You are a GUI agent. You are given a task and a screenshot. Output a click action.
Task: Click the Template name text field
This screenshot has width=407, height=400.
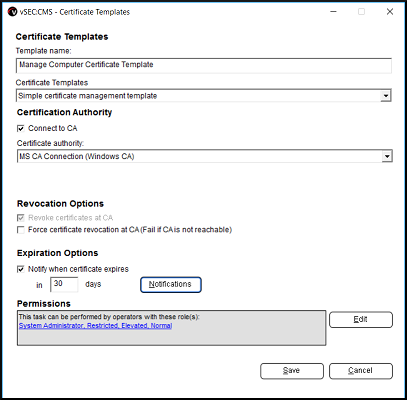coord(204,65)
